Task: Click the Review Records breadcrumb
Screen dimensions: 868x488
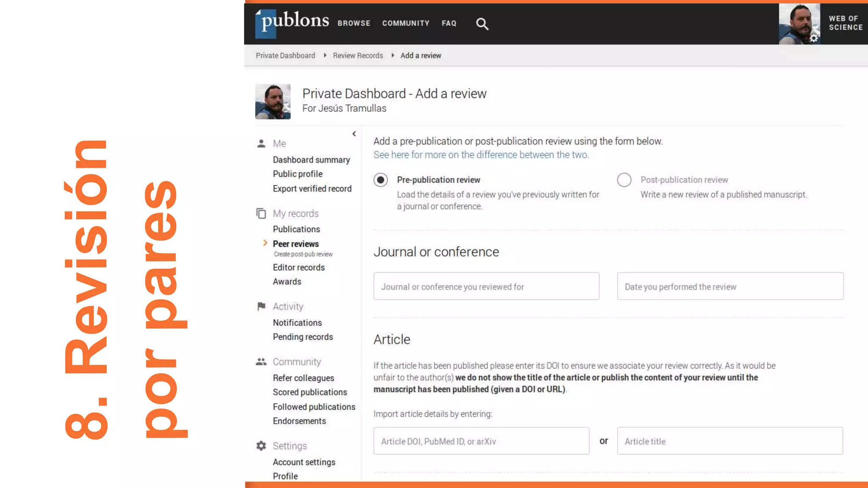Action: point(358,55)
